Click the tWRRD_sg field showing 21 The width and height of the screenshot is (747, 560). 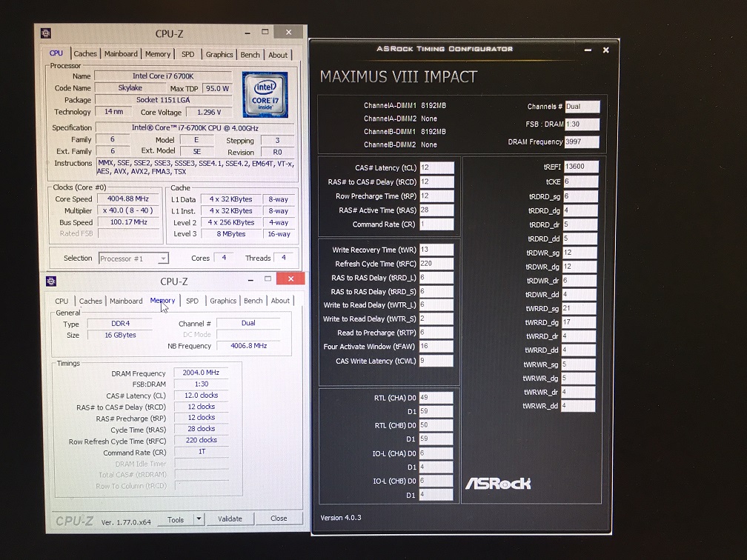tap(579, 308)
